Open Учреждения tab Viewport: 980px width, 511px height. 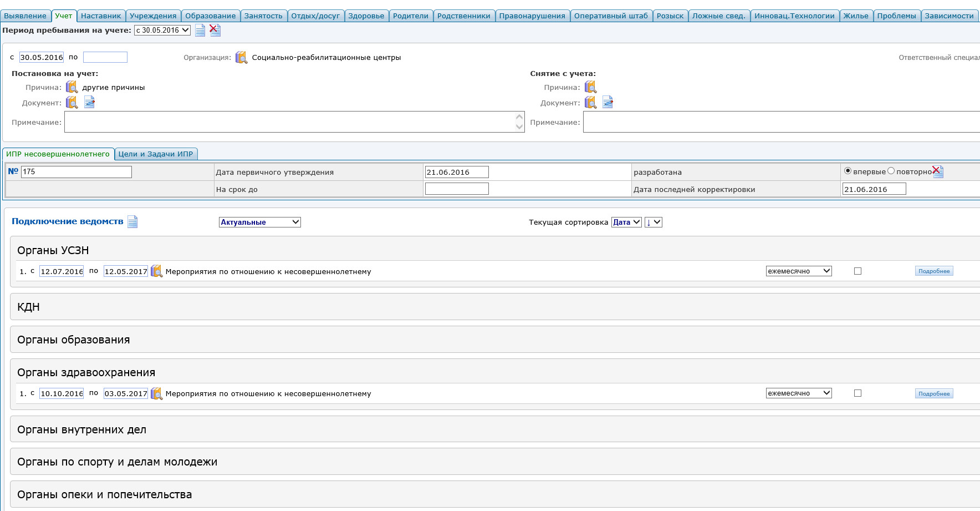[153, 16]
